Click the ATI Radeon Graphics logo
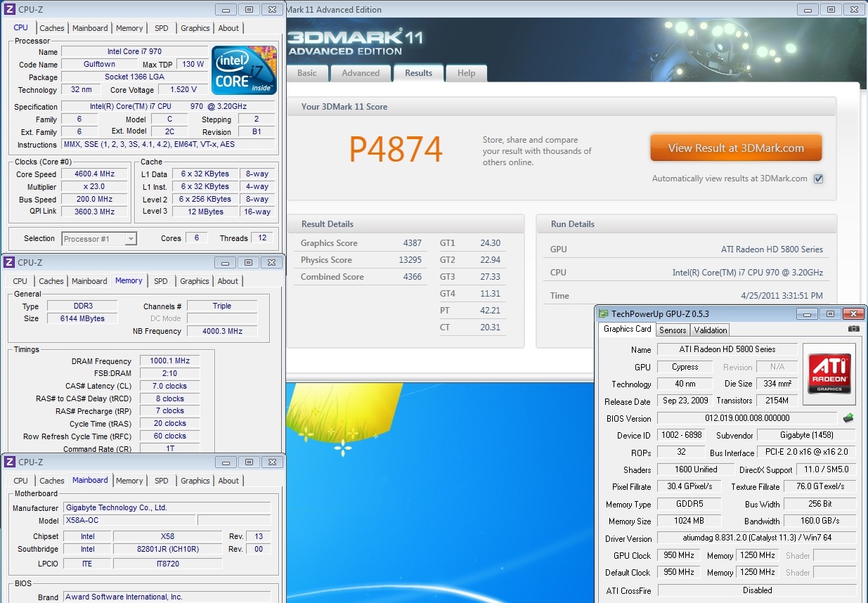868x603 pixels. pyautogui.click(x=829, y=374)
